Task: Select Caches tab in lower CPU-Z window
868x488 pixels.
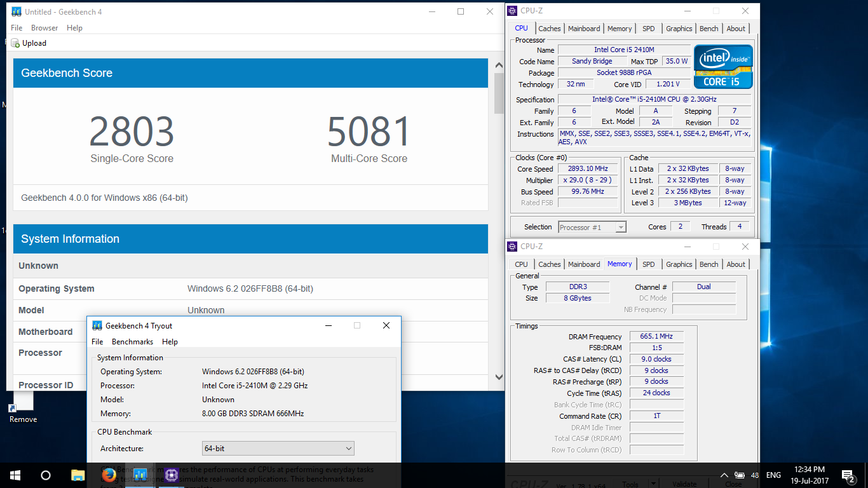Action: [550, 264]
